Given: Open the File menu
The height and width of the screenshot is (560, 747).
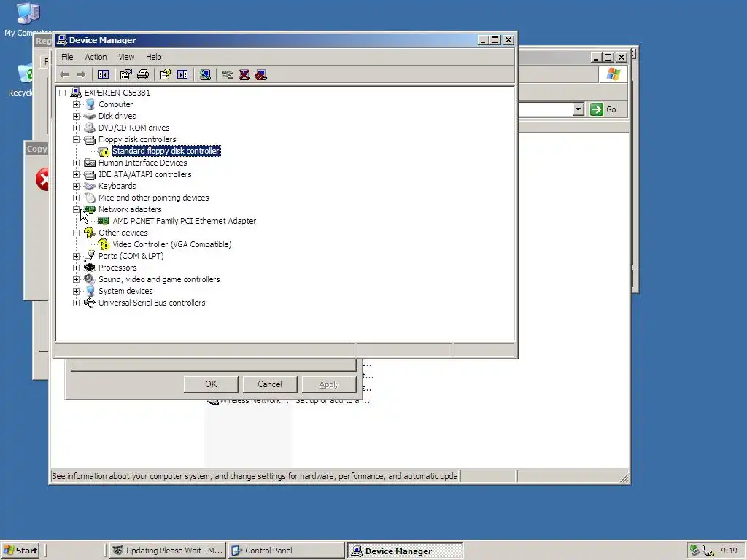Looking at the screenshot, I should click(67, 57).
